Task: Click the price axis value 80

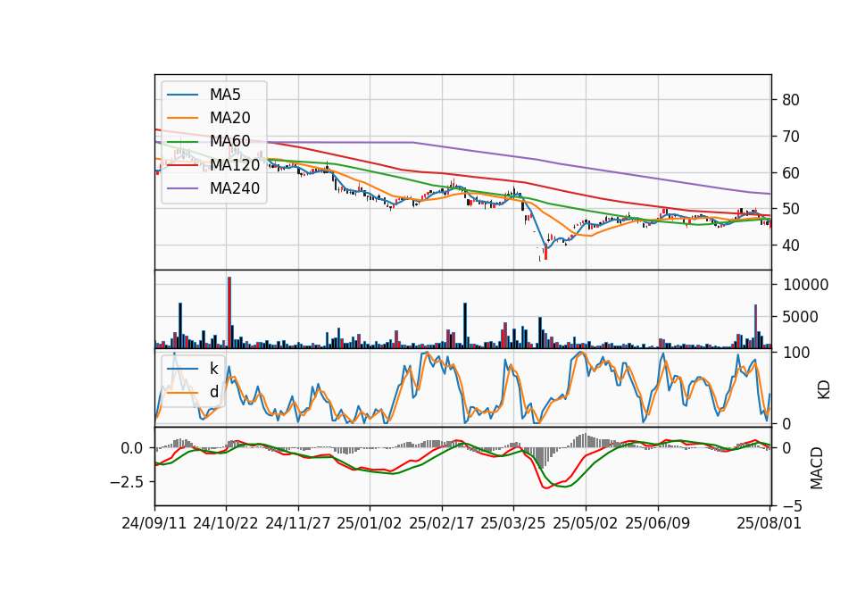Action: 791,100
